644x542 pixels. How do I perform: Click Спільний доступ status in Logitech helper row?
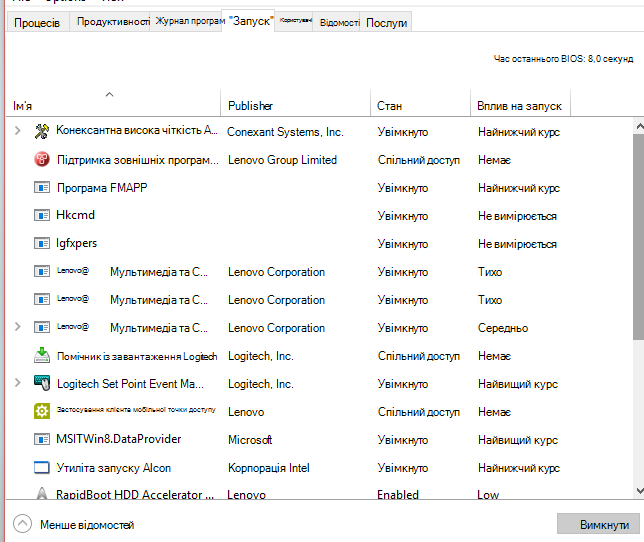419,356
